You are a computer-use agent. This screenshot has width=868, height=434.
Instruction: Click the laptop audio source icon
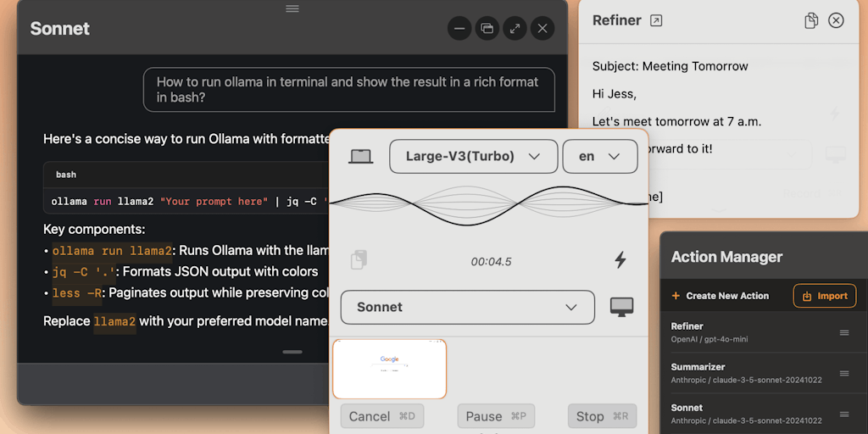(361, 157)
